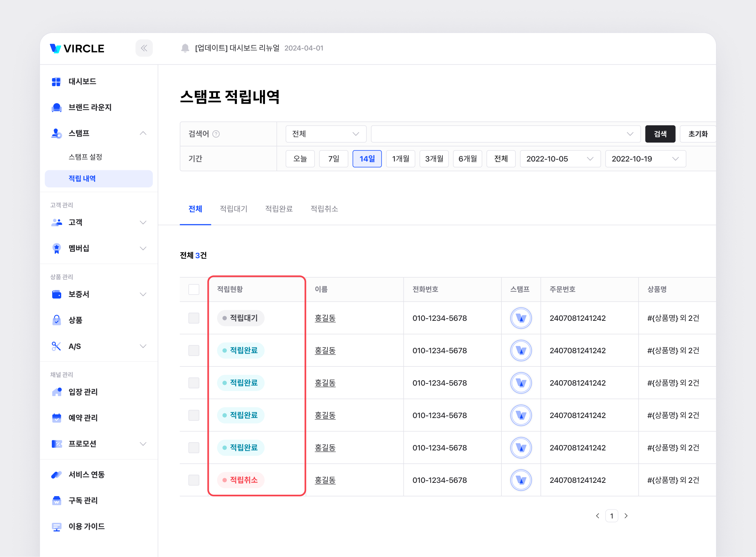Check the checkbox for the 적립대기 row
The image size is (756, 557).
(x=194, y=318)
